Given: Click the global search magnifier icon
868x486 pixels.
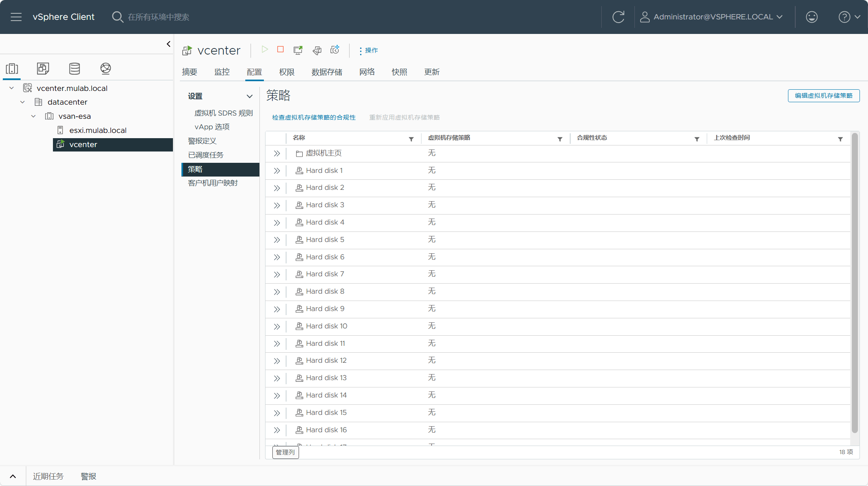Looking at the screenshot, I should pos(117,17).
